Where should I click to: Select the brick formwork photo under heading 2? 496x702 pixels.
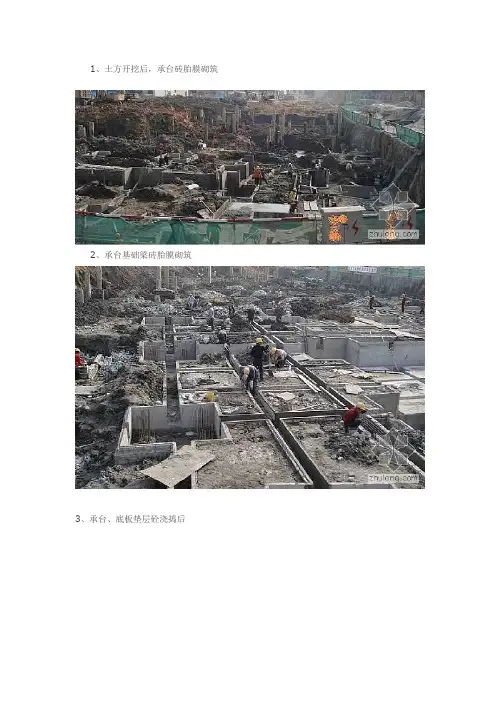pos(250,377)
